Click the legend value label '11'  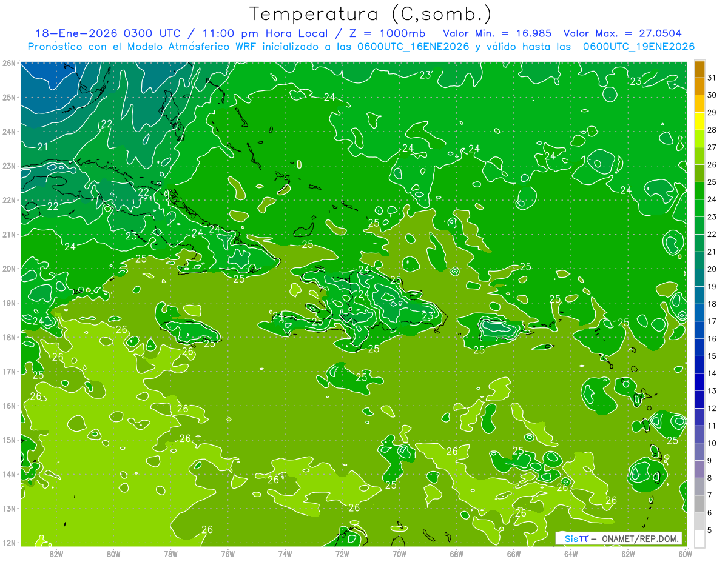click(x=712, y=426)
